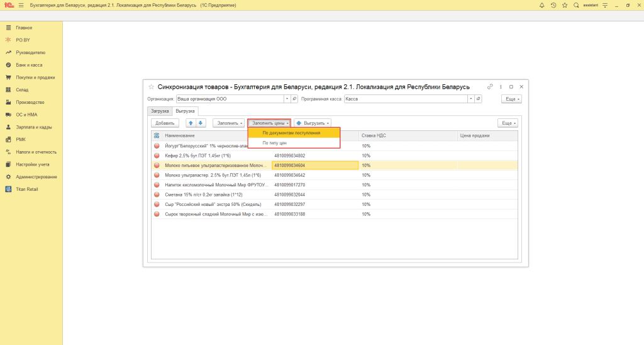Click barcode 4810099033188
The image size is (644, 345).
289,214
